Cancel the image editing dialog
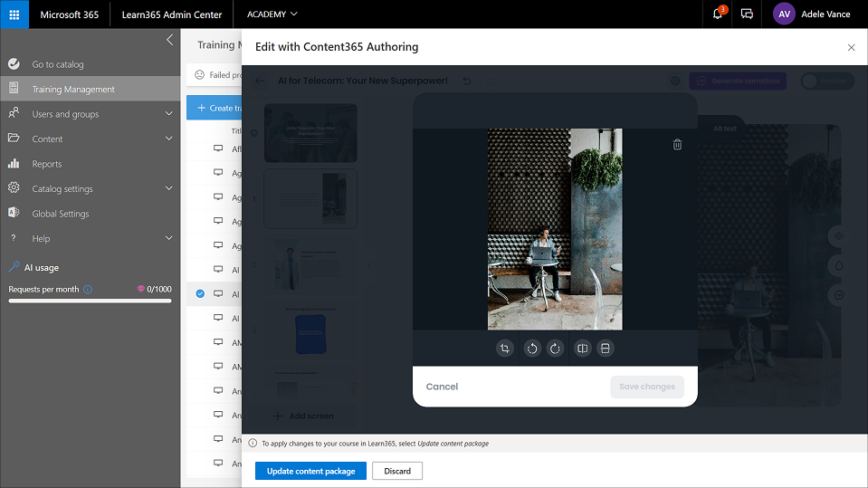This screenshot has height=488, width=868. pyautogui.click(x=442, y=387)
